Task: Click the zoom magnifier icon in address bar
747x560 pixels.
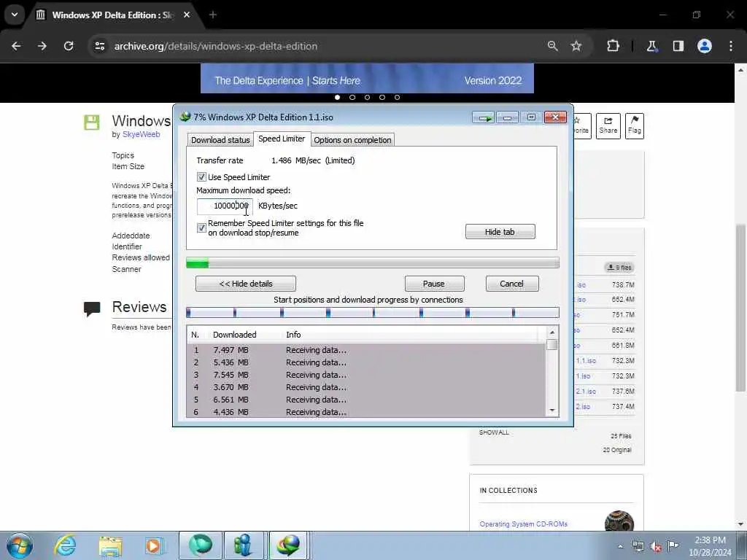Action: pyautogui.click(x=553, y=46)
